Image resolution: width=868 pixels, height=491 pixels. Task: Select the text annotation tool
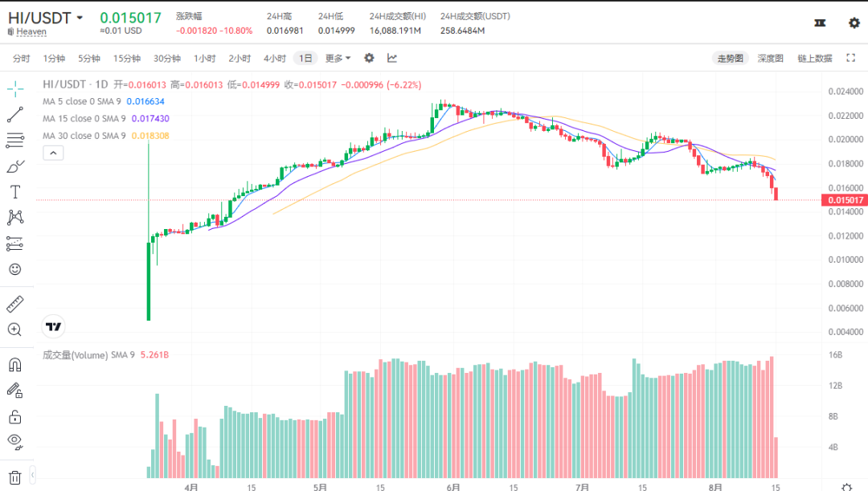[14, 192]
